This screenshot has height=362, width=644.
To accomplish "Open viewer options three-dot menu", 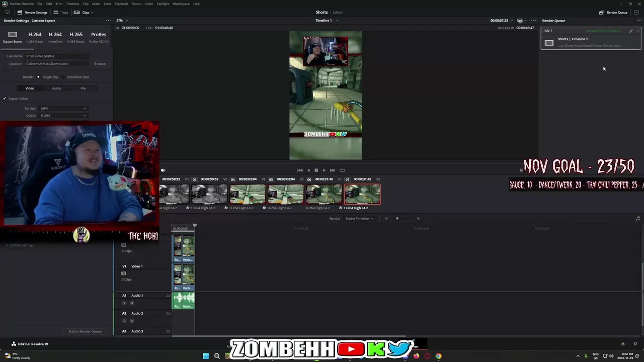I will (x=534, y=21).
